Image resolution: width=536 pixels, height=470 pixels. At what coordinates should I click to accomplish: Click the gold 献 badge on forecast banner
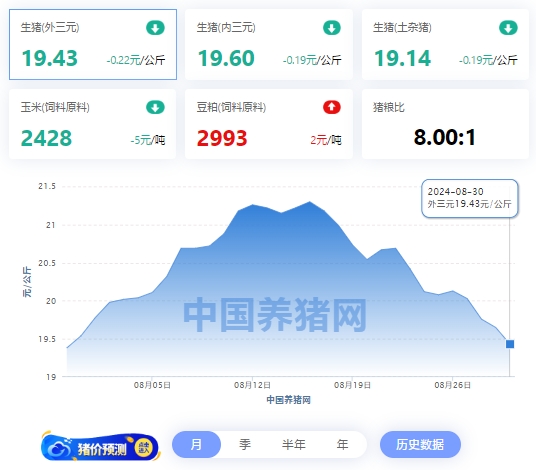pyautogui.click(x=144, y=447)
